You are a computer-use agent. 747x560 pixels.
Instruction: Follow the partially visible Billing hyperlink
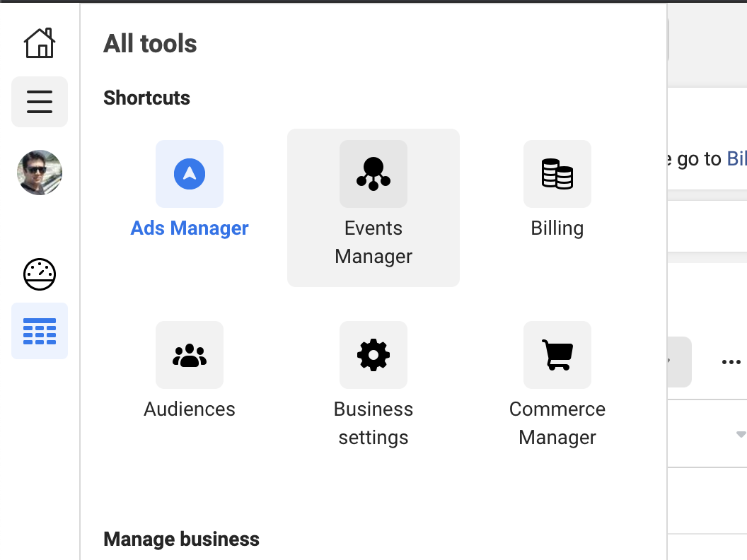(x=736, y=159)
